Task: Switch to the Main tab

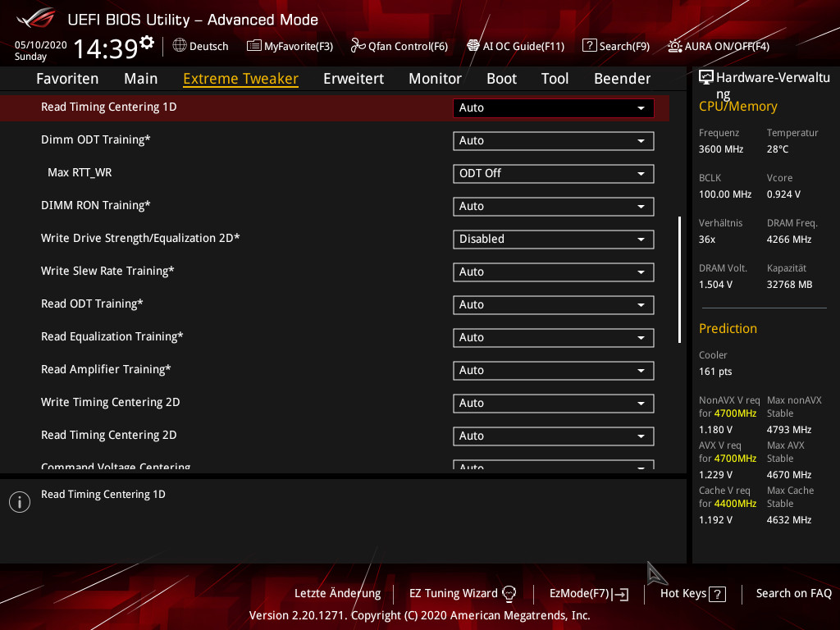Action: pos(141,79)
